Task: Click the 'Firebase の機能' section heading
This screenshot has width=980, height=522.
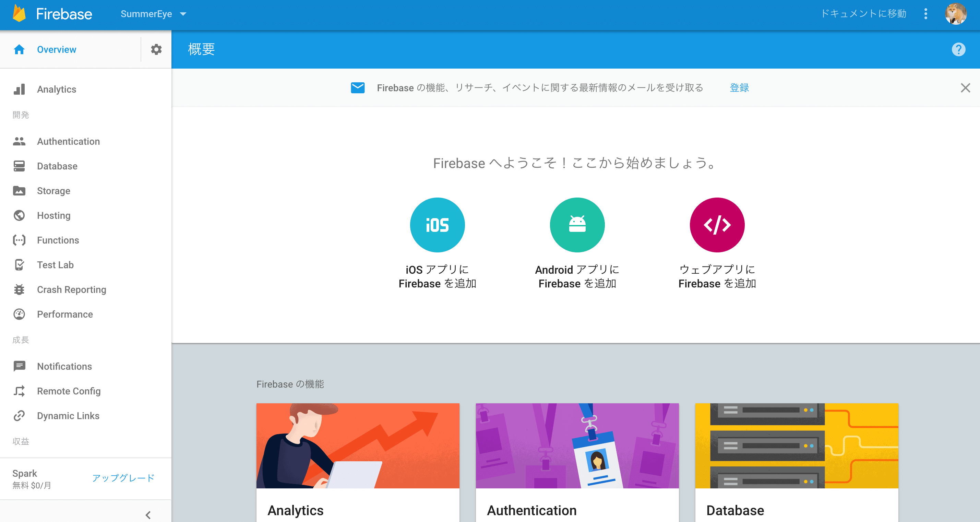Action: 290,384
